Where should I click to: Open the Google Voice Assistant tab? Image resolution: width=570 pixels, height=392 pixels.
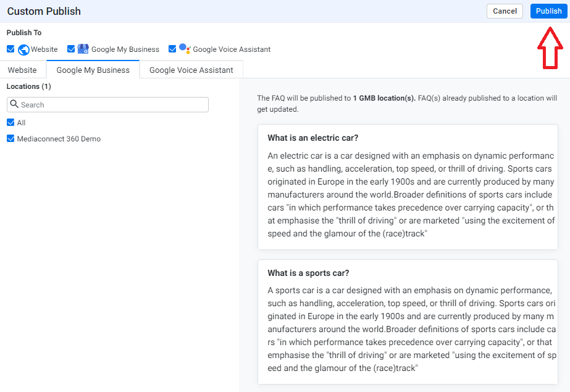[x=191, y=70]
